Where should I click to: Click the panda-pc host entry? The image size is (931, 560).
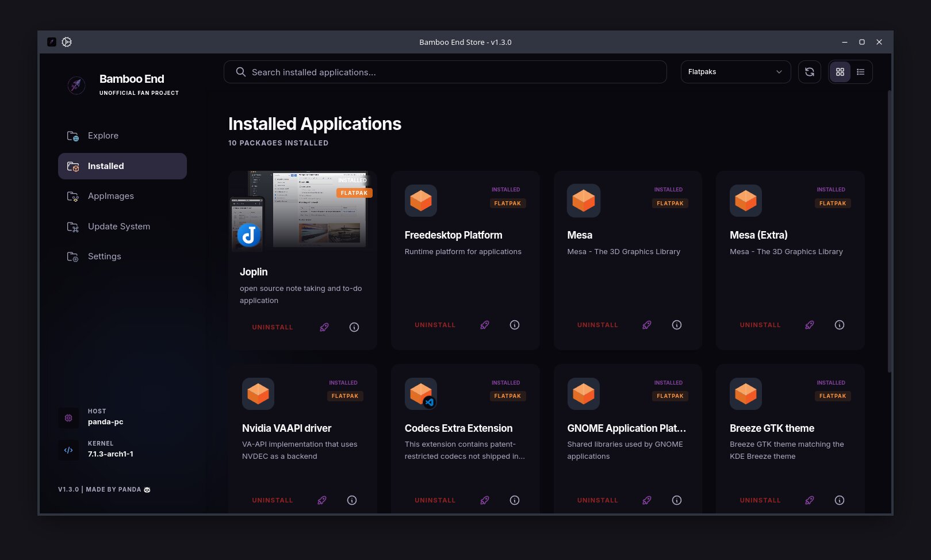(x=91, y=417)
